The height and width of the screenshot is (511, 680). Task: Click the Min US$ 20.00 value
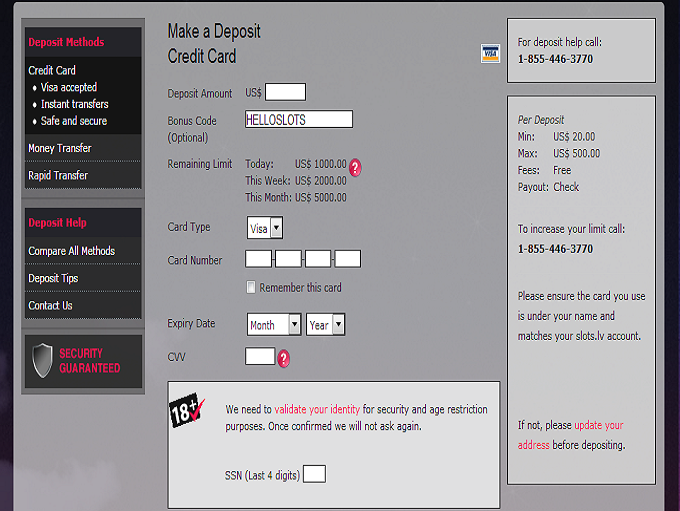pos(574,137)
